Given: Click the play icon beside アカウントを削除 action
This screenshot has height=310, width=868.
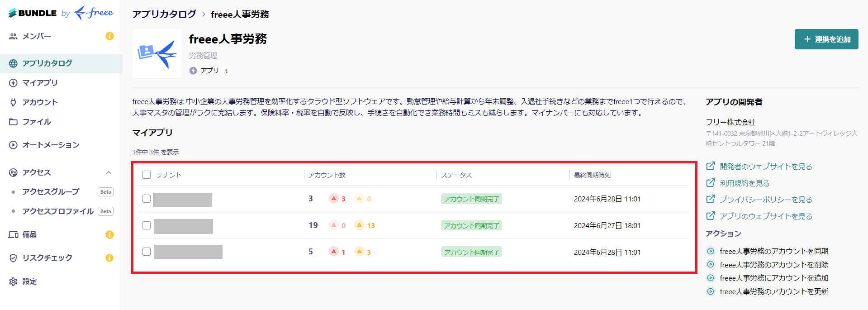Looking at the screenshot, I should coord(711,265).
